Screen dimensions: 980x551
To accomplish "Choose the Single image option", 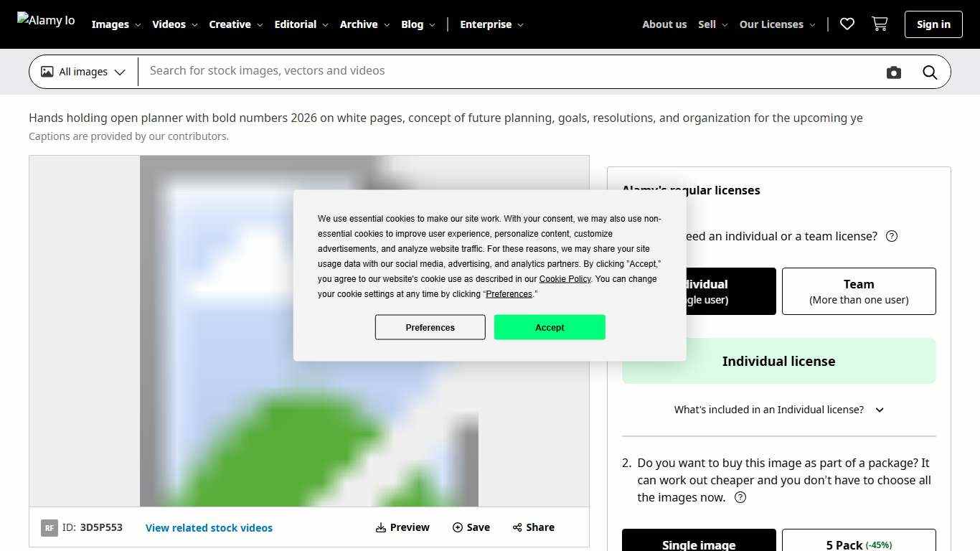I will coord(698,542).
